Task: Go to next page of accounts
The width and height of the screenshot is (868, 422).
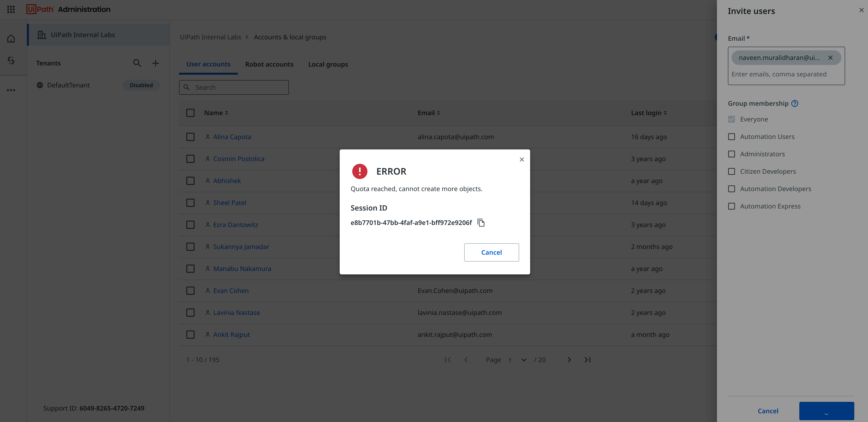Action: click(569, 360)
